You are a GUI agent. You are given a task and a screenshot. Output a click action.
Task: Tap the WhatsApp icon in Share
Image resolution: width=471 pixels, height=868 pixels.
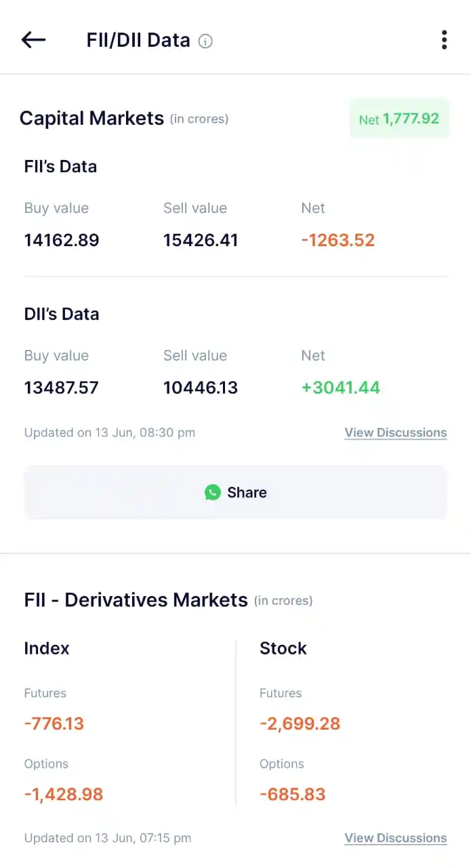[213, 492]
